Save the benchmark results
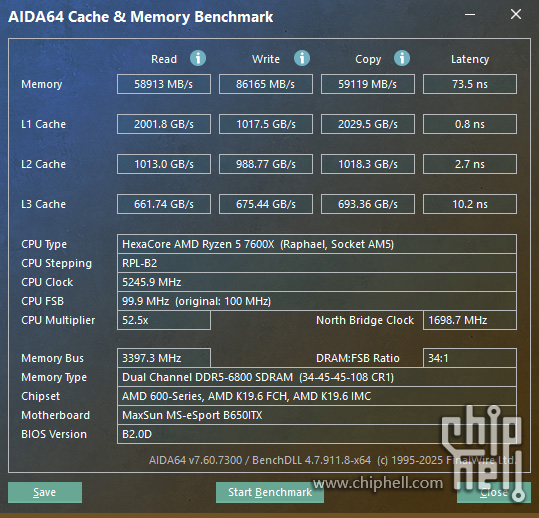 coord(45,492)
